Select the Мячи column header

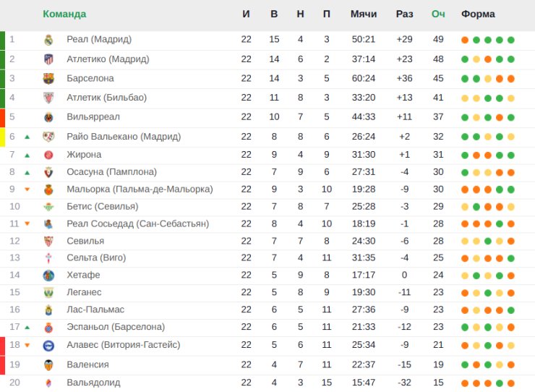coord(364,14)
